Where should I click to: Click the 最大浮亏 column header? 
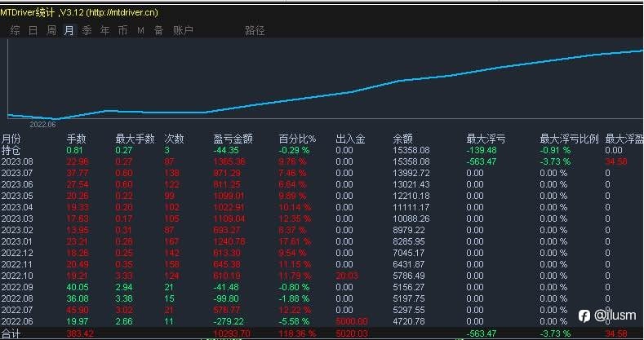pos(486,139)
